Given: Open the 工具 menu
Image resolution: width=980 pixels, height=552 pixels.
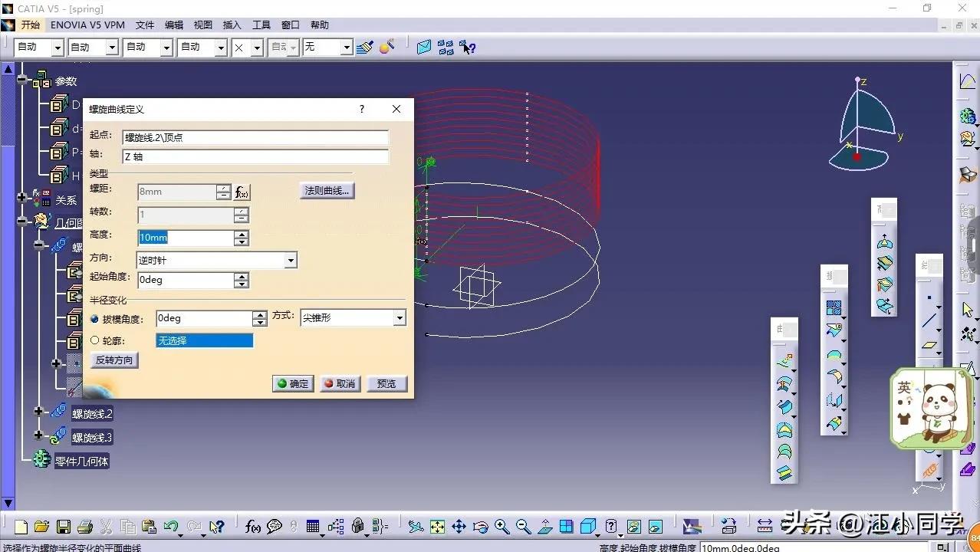Looking at the screenshot, I should point(261,25).
